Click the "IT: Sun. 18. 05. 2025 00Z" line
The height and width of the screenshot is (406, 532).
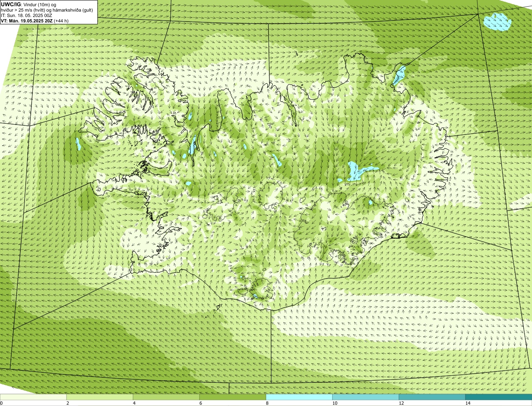pyautogui.click(x=27, y=15)
